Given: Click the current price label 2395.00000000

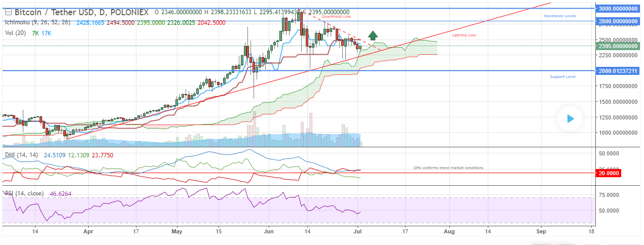Looking at the screenshot, I should point(617,46).
